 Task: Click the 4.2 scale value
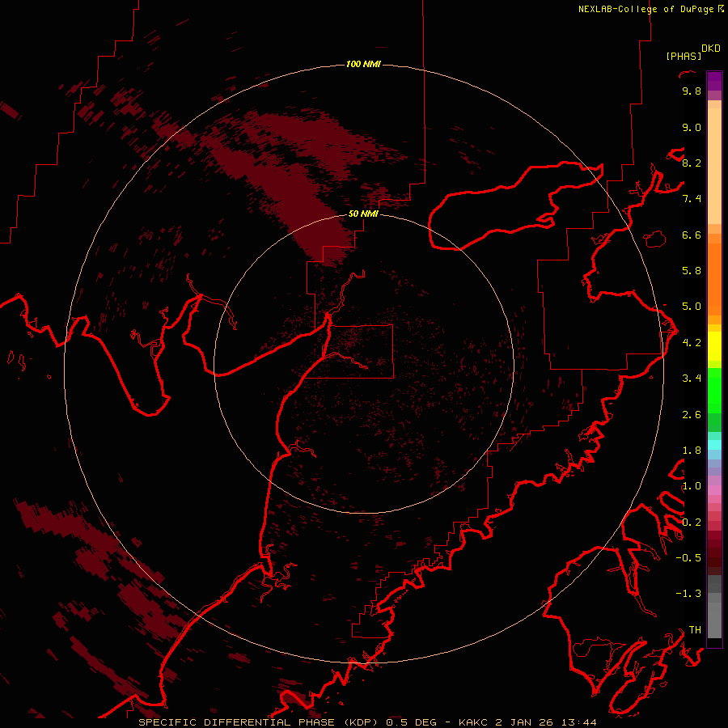pyautogui.click(x=692, y=343)
